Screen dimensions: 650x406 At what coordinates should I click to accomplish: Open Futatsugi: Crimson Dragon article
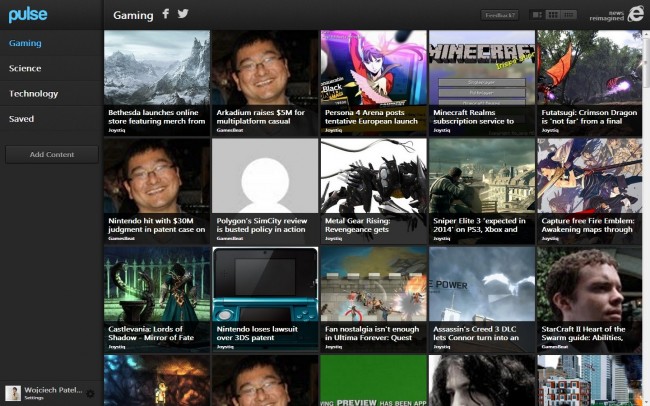pos(589,83)
